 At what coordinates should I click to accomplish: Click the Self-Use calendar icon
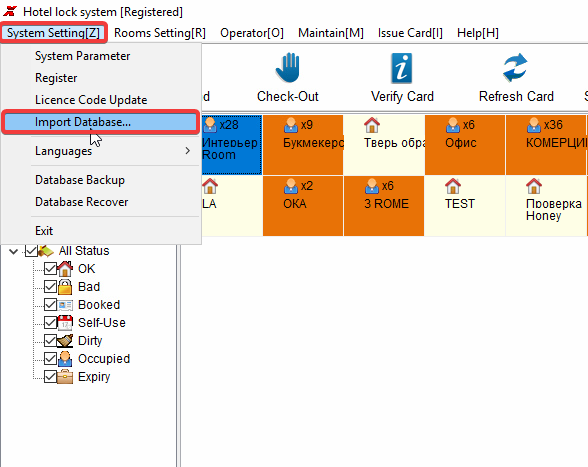click(x=65, y=323)
